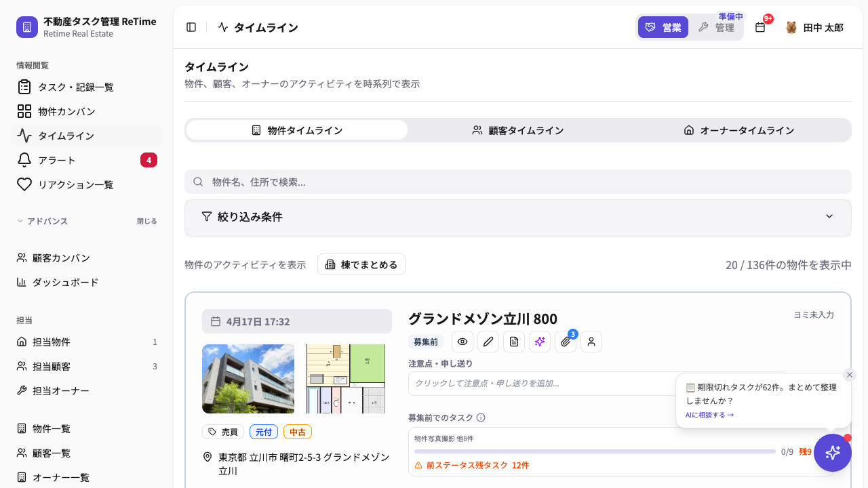868x488 pixels.
Task: Open 物件一覧 in sidebar
Action: coord(87,428)
